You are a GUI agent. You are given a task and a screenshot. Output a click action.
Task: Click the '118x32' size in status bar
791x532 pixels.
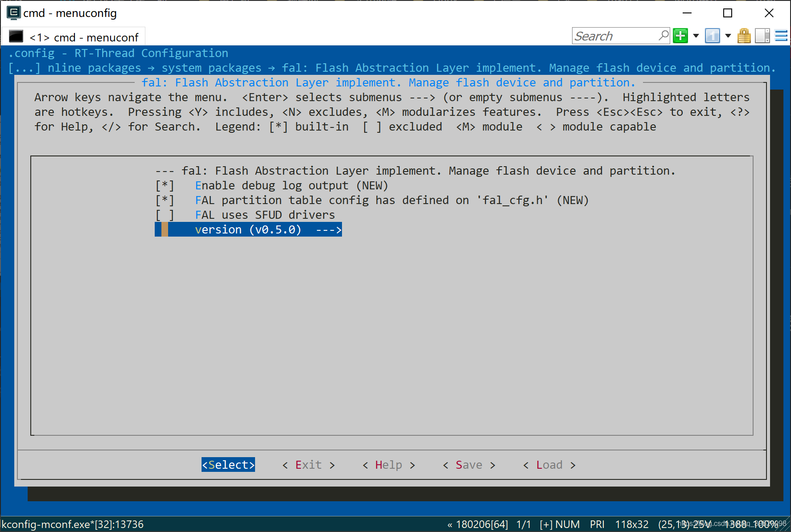pos(632,524)
